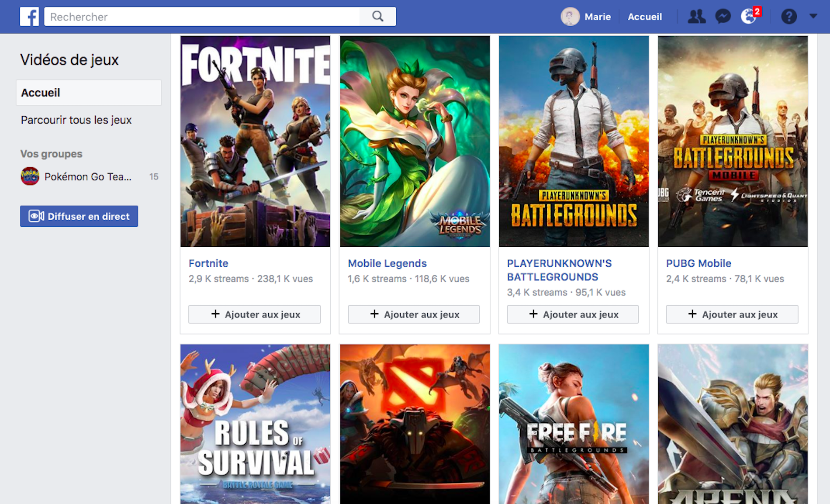Click the Pokémon Go group avatar
The image size is (830, 504).
click(30, 176)
